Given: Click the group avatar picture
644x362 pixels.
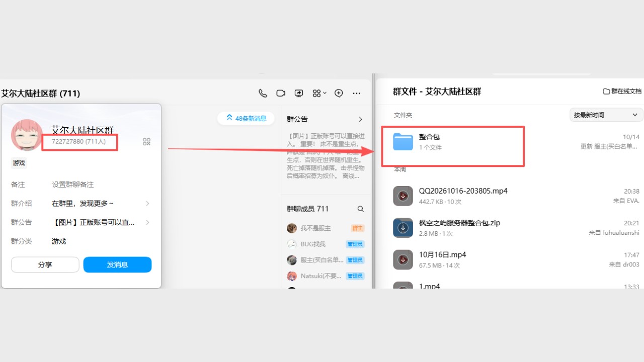Looking at the screenshot, I should 27,135.
